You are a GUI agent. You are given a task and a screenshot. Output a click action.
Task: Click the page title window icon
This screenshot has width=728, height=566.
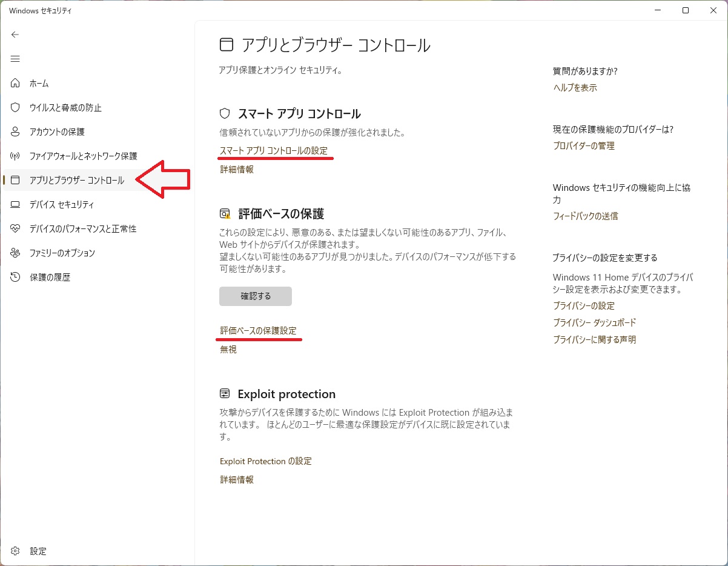click(x=226, y=45)
